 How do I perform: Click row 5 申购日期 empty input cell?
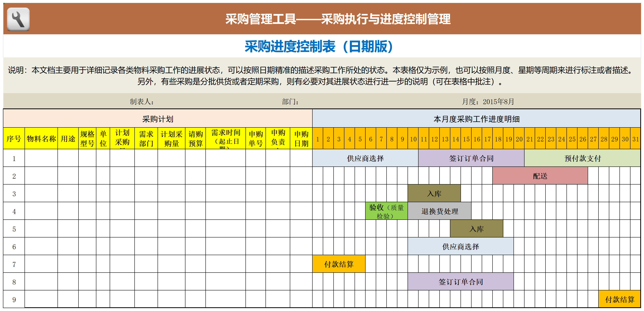[x=301, y=229]
